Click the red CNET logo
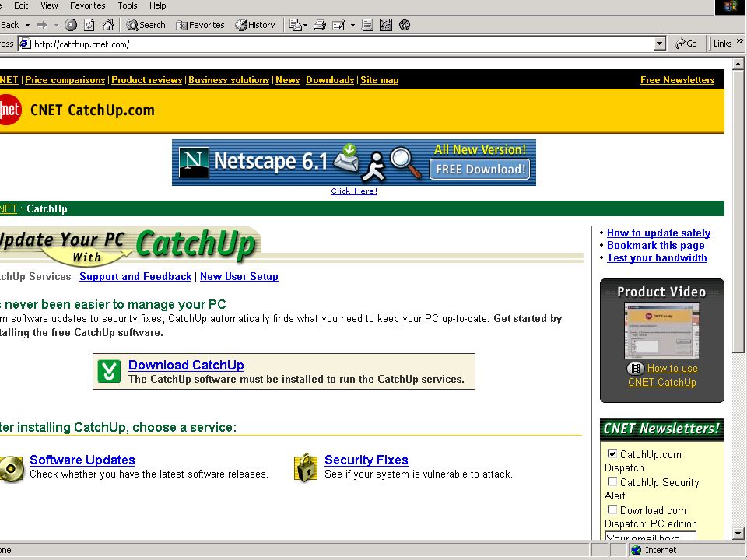Viewport: 747px width, 560px height. point(9,110)
